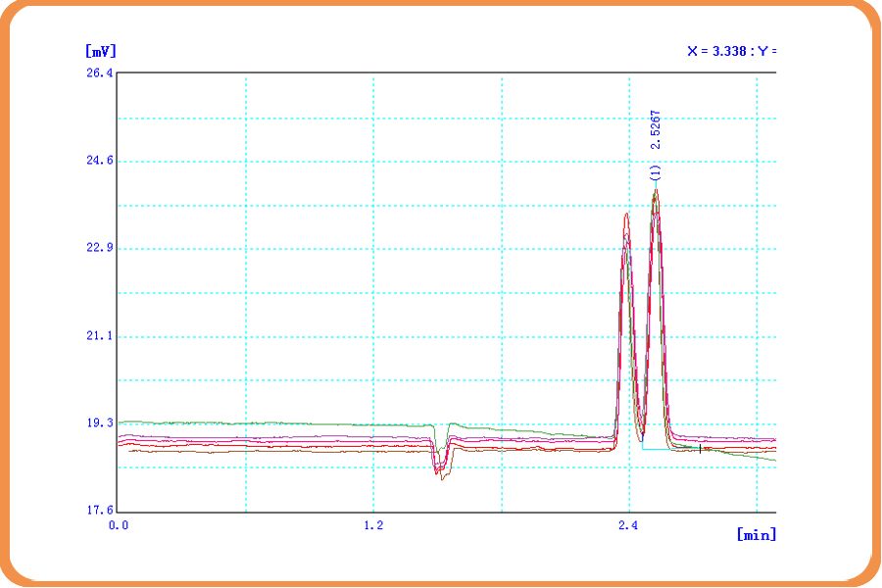The height and width of the screenshot is (588, 882).
Task: Click the 24.6 y-axis value
Action: [x=100, y=161]
